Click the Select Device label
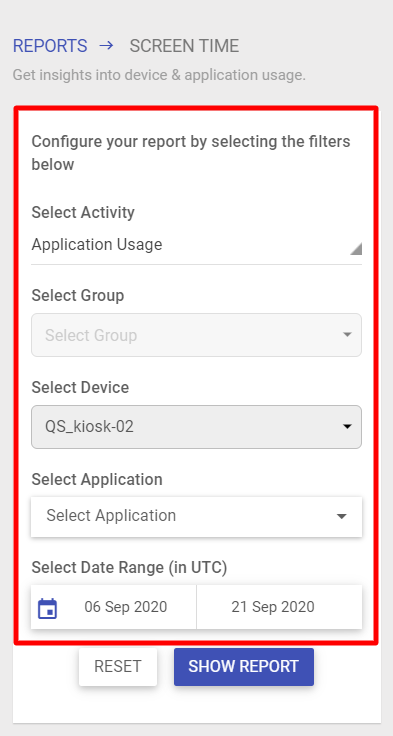 80,387
